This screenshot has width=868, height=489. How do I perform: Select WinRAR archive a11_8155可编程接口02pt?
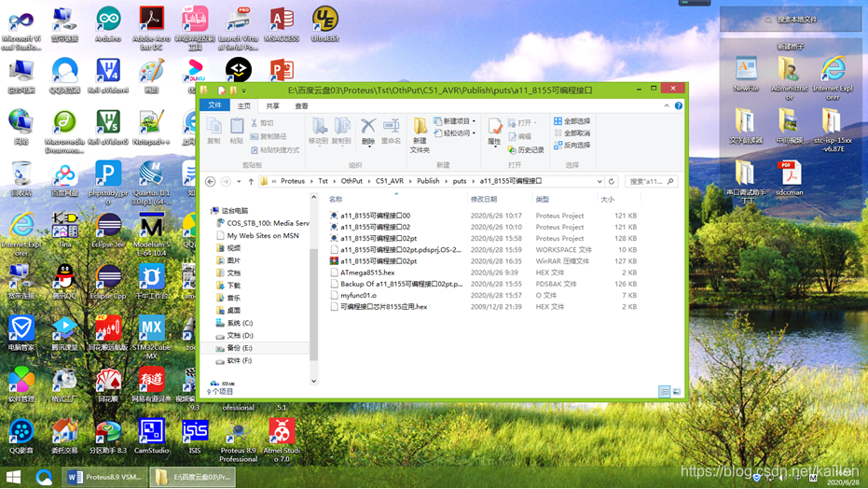point(379,261)
